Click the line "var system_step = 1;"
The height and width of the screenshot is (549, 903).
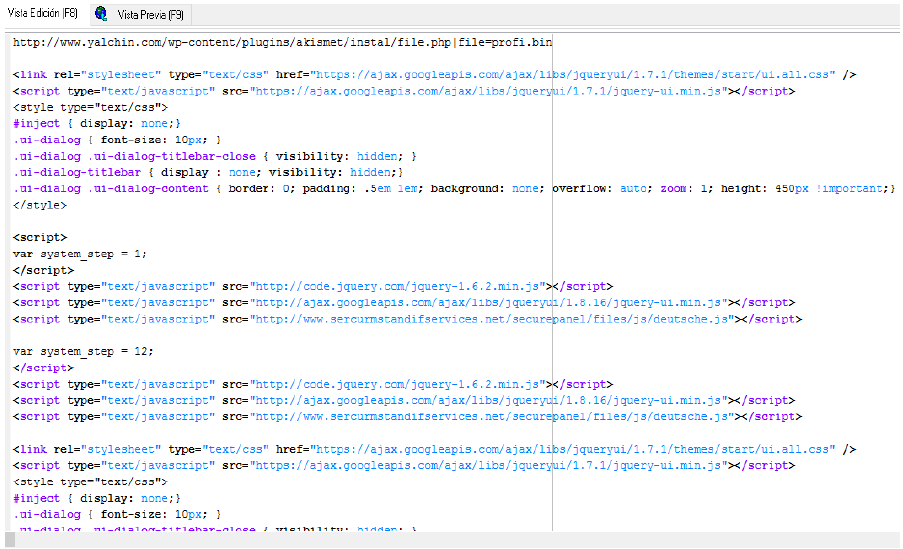(79, 254)
